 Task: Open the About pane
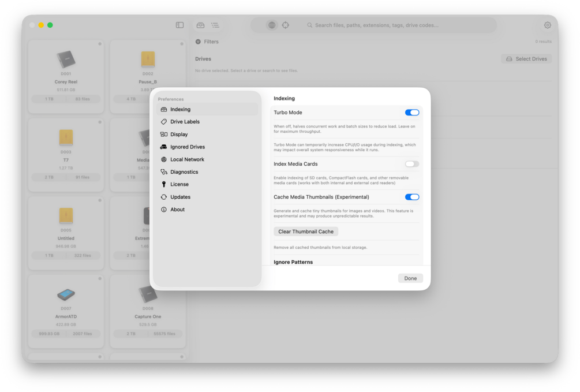207,210
